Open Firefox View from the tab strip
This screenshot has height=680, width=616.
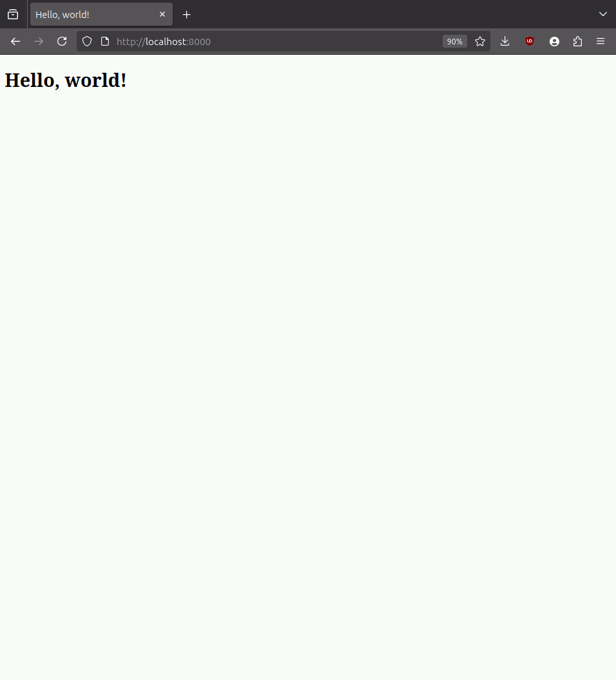pyautogui.click(x=13, y=14)
